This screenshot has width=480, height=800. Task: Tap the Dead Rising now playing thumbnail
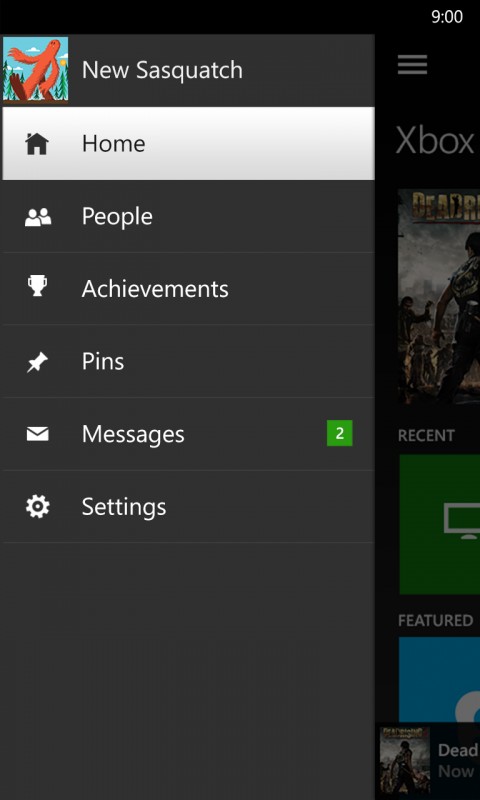pos(405,762)
